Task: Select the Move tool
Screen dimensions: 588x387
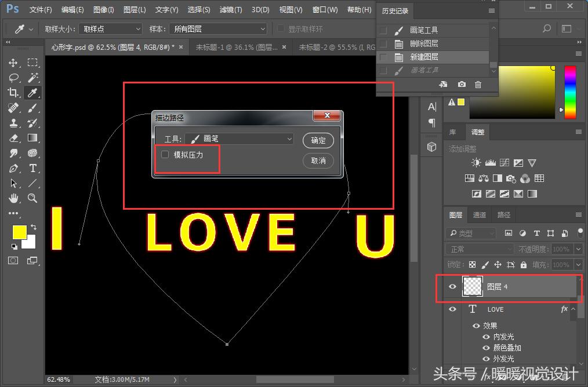Action: coord(14,63)
